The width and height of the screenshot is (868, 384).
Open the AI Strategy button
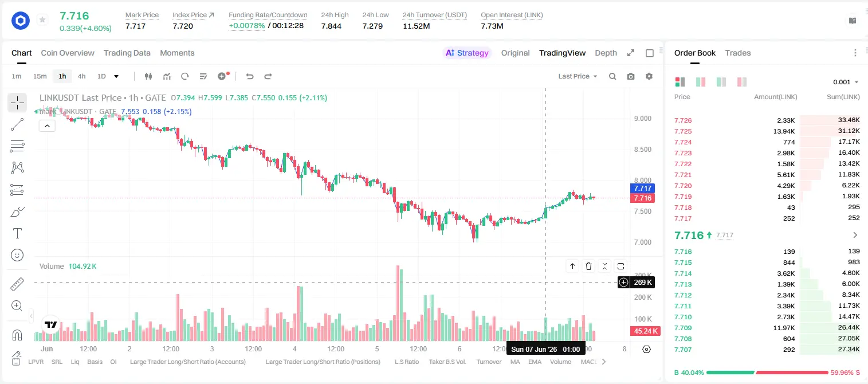[x=467, y=53]
